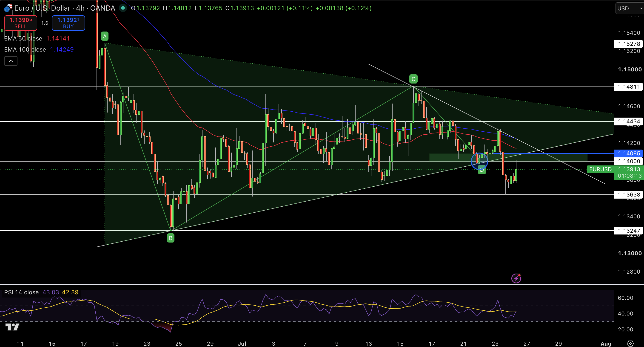
Task: Click the EMA 100 value 1.14249
Action: click(62, 49)
